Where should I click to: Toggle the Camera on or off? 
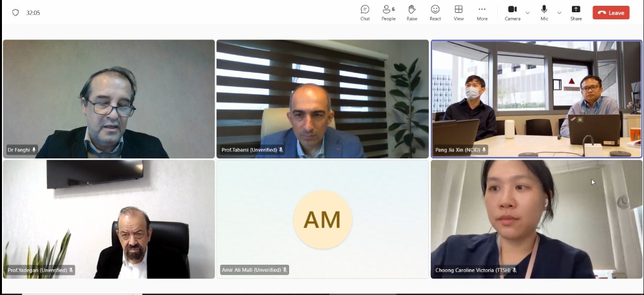512,13
